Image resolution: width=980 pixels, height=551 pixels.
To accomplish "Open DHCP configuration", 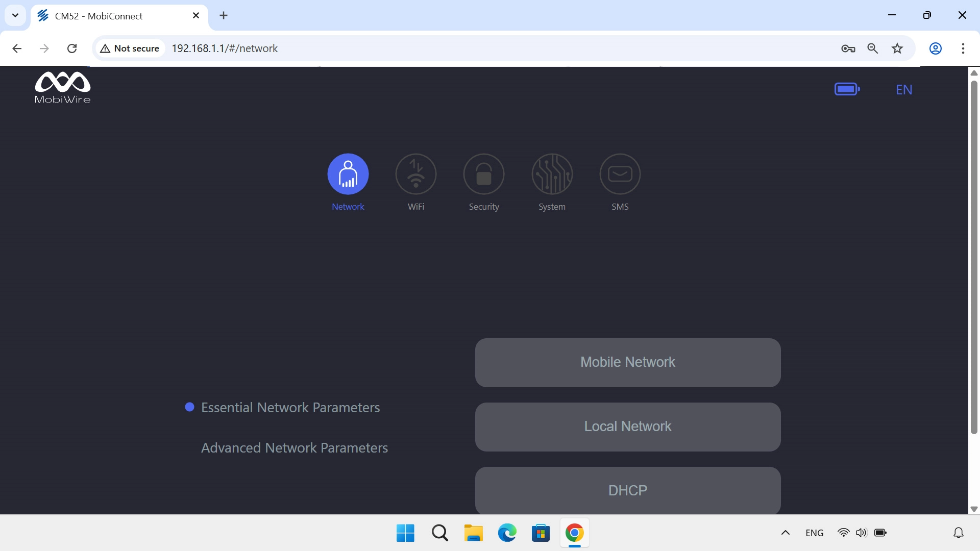I will click(x=627, y=490).
